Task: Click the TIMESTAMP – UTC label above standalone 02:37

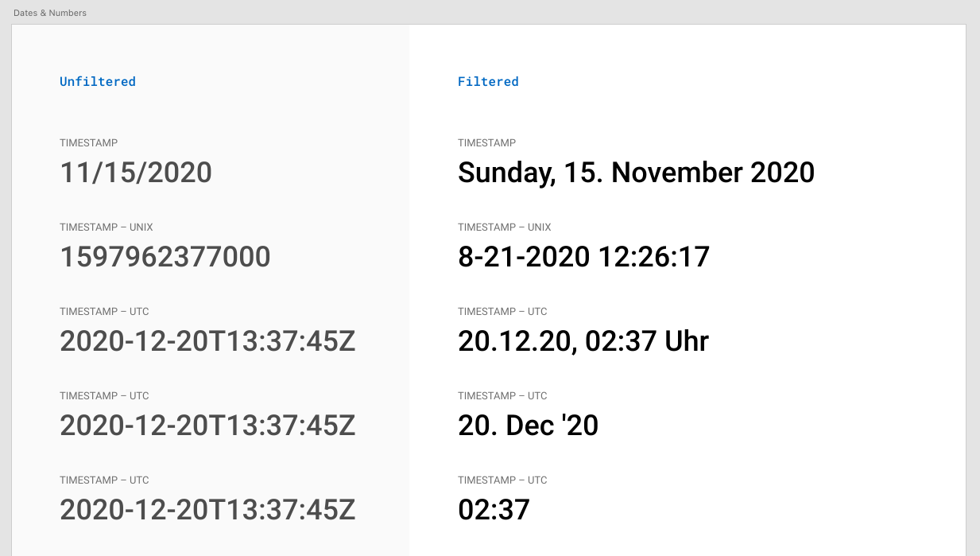Action: (502, 480)
